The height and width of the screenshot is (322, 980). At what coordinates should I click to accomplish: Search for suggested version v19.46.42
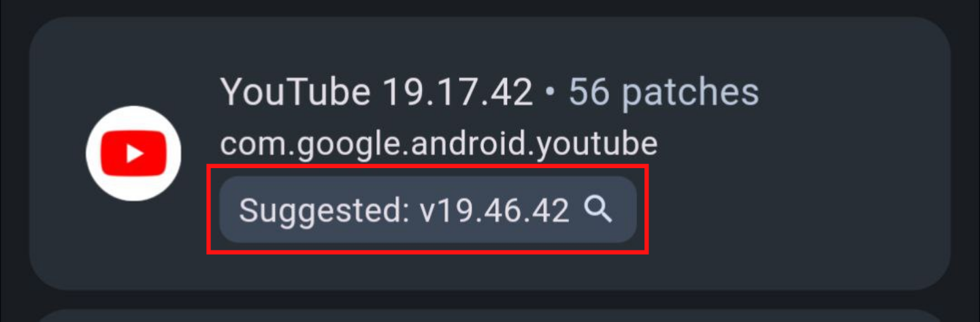pos(428,210)
